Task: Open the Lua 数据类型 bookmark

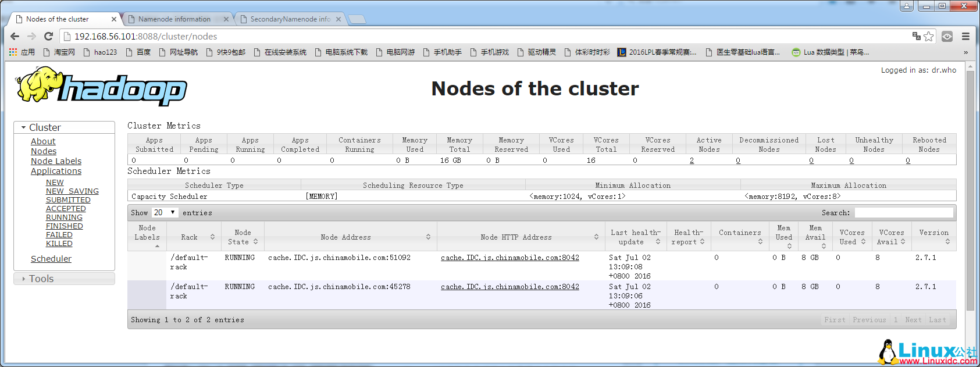Action: pos(830,52)
